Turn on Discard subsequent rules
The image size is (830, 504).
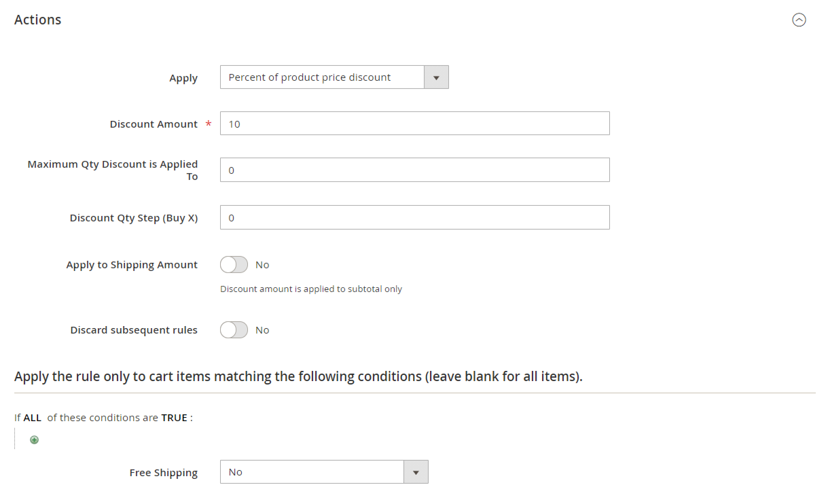[234, 329]
